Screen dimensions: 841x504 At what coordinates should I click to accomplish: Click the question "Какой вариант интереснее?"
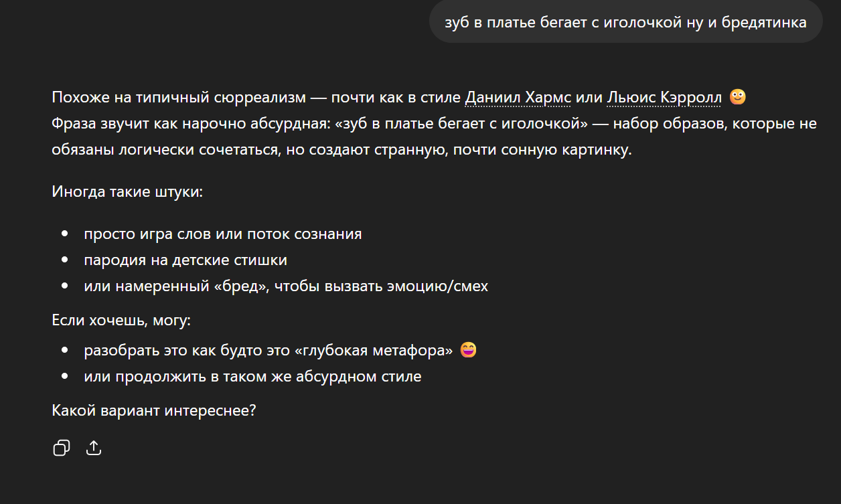point(154,410)
